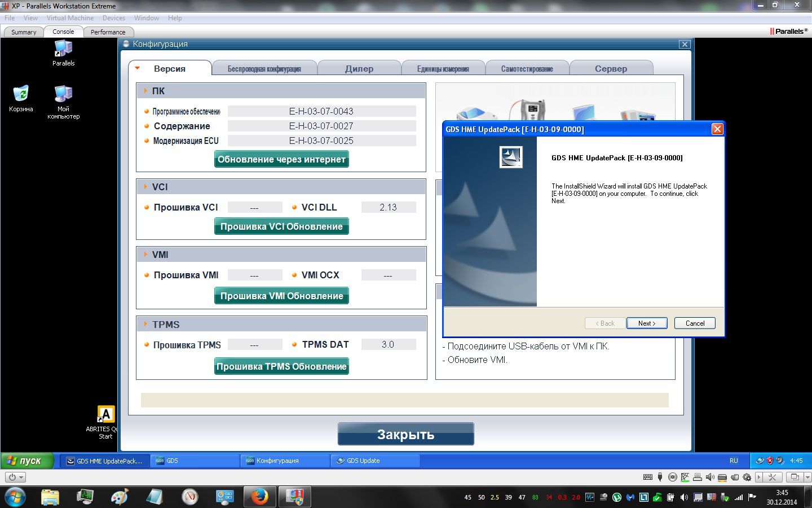
Task: Switch to the Дилер tab
Action: click(x=359, y=69)
